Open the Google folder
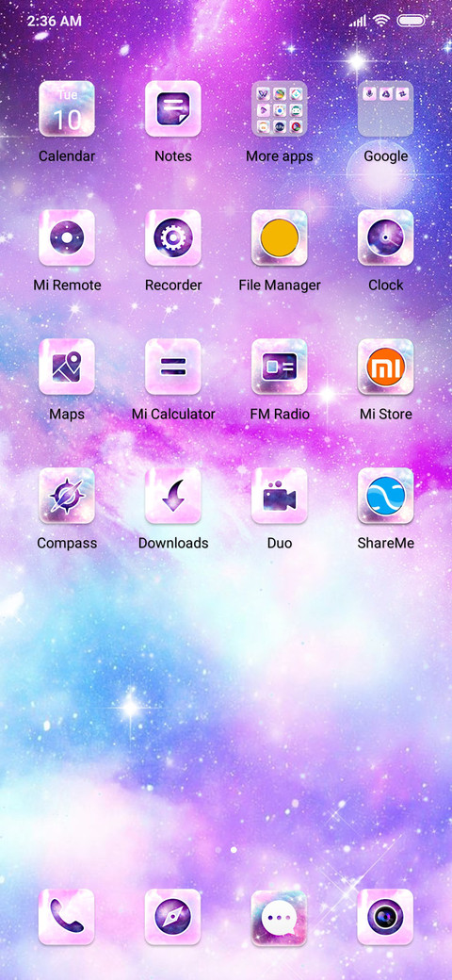 [x=385, y=108]
